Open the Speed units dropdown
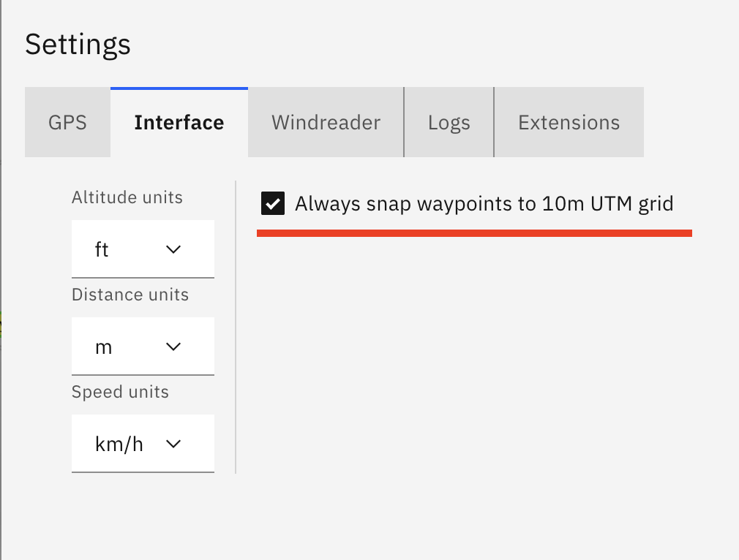 pos(143,444)
